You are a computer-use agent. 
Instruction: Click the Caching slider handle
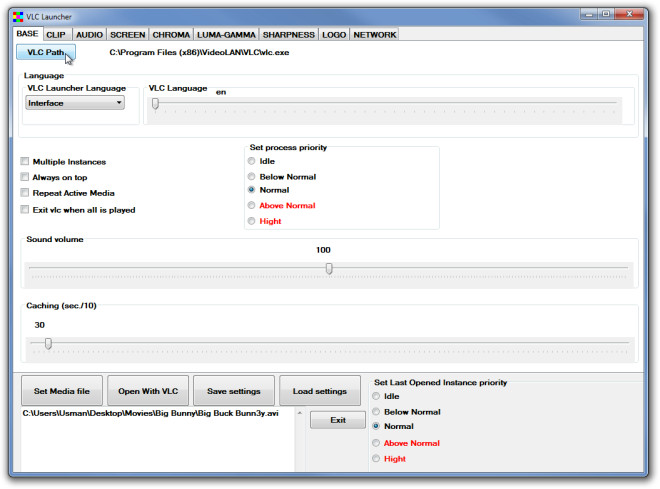48,344
